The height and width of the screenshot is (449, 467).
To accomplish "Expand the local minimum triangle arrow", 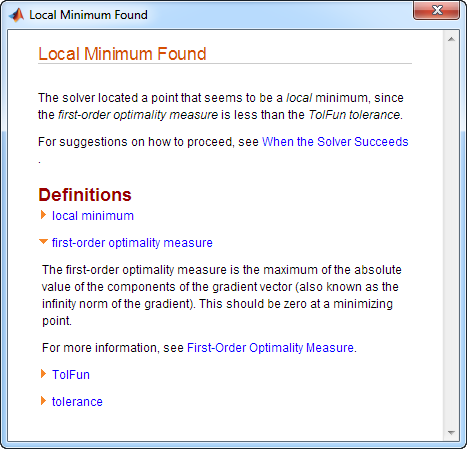I will [x=43, y=215].
